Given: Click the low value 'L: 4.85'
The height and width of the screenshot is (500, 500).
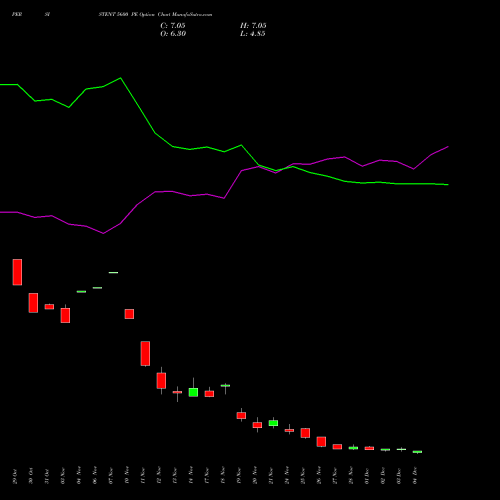Looking at the screenshot, I should [x=253, y=34].
